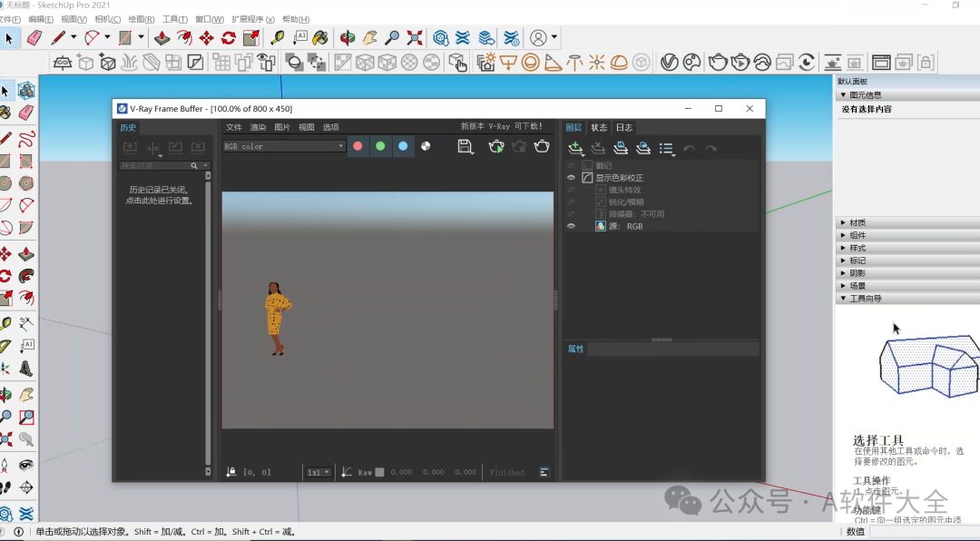Screen dimensions: 980x541
Task: Toggle the blue channel swatch
Action: point(403,146)
